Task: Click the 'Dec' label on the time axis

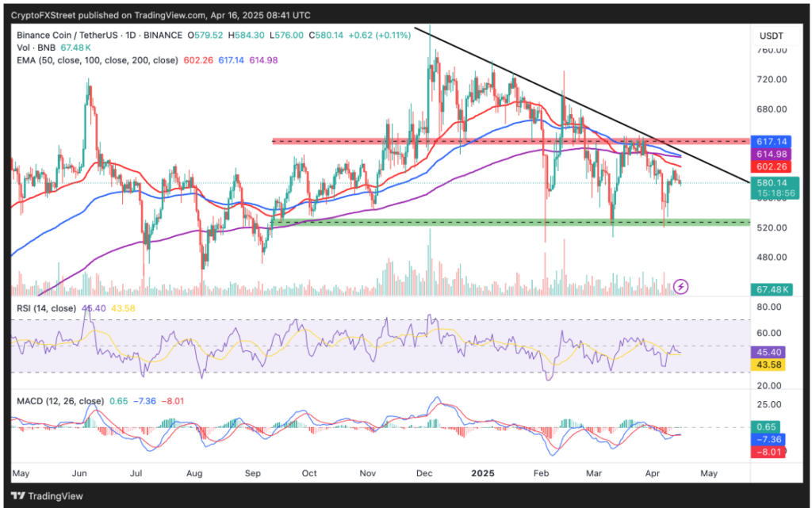Action: tap(424, 473)
